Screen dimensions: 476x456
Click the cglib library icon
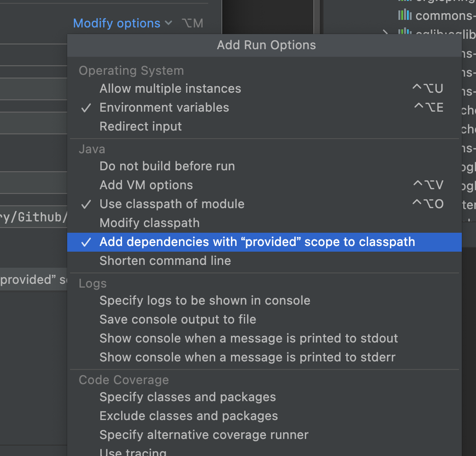point(405,32)
